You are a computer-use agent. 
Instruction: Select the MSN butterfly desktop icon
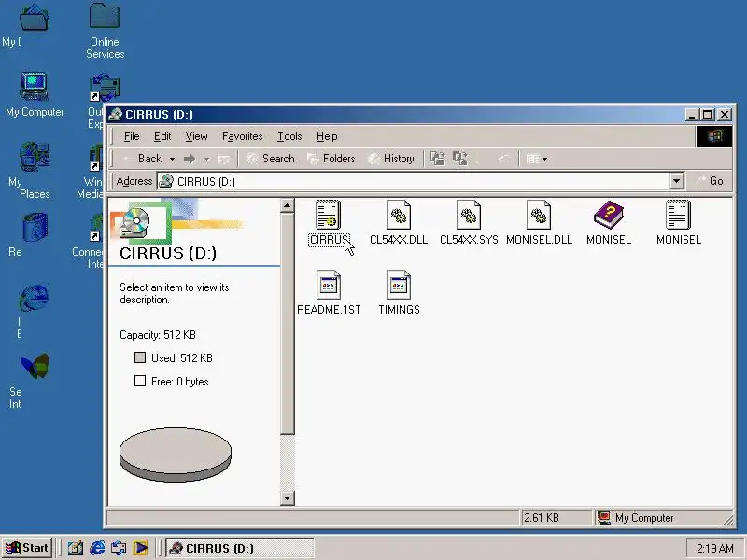[x=34, y=366]
